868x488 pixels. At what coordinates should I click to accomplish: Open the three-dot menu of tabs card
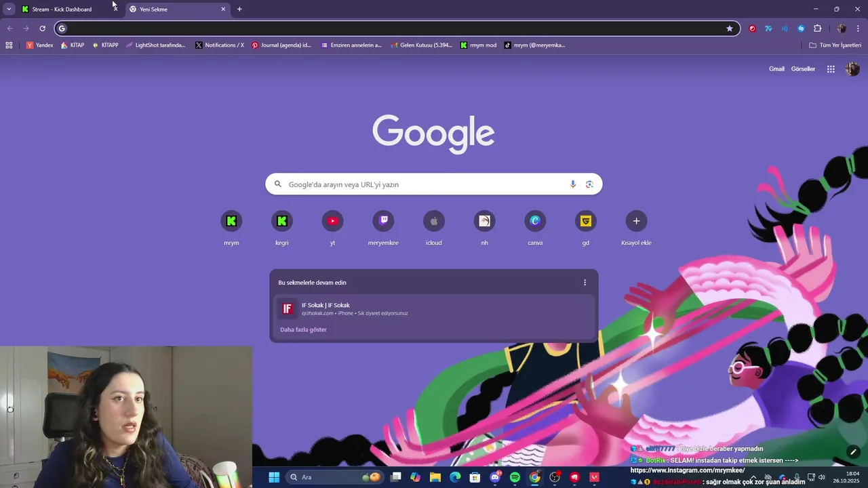[585, 283]
